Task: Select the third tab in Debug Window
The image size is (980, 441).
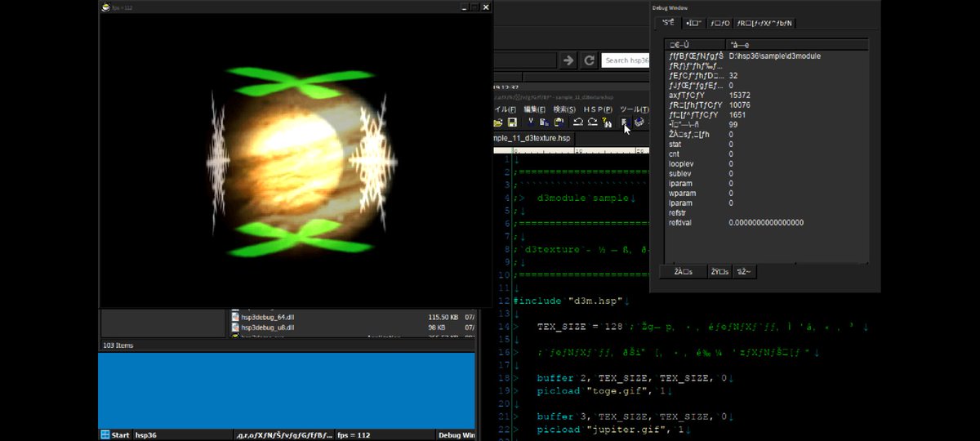Action: (x=719, y=23)
